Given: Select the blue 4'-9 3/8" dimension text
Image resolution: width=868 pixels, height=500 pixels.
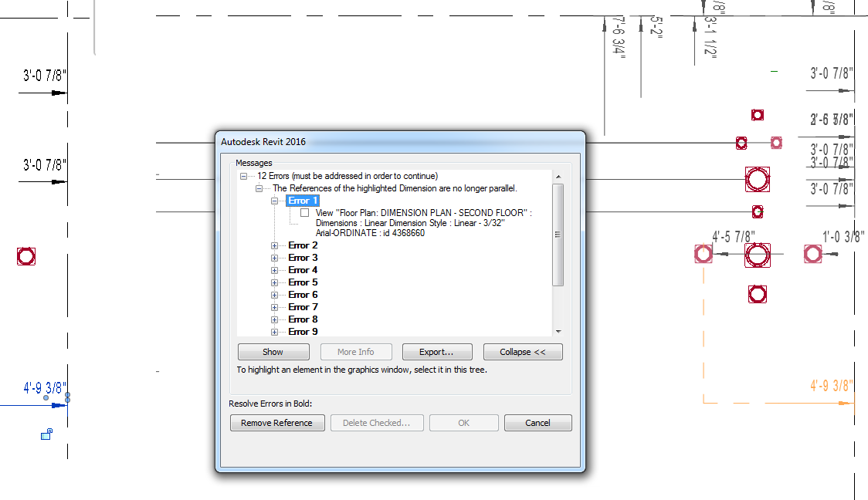Looking at the screenshot, I should coord(44,387).
